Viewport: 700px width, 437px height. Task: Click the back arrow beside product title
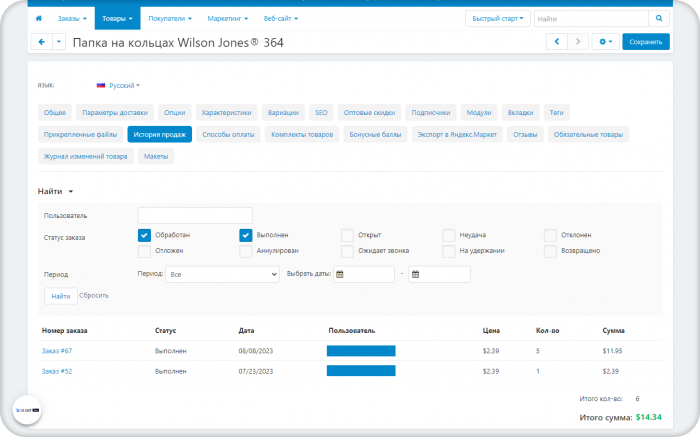click(x=42, y=42)
